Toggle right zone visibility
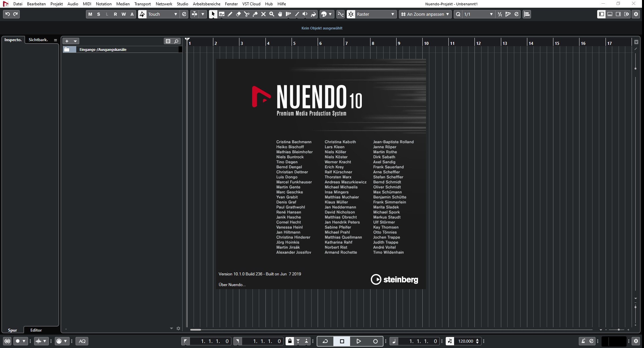 (618, 14)
